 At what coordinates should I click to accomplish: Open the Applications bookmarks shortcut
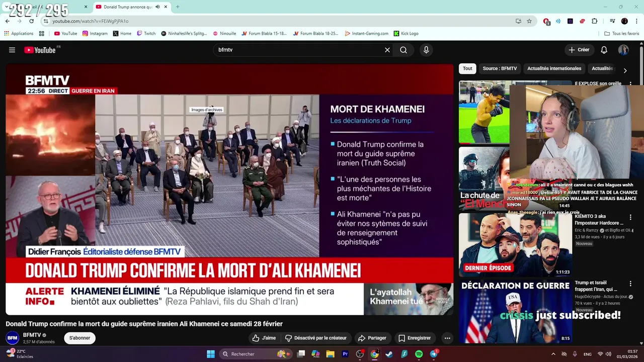tap(19, 34)
